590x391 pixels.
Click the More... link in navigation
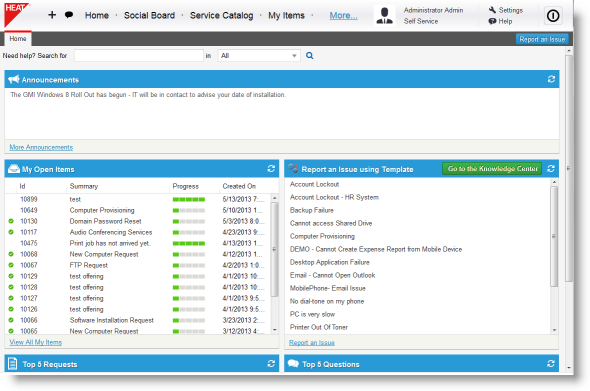pos(343,15)
